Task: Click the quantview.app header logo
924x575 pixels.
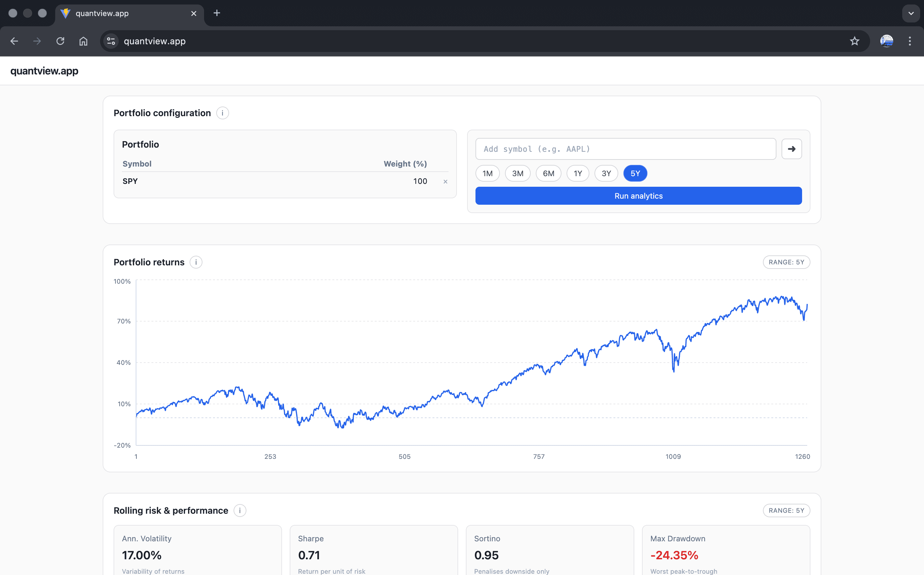Action: tap(44, 71)
